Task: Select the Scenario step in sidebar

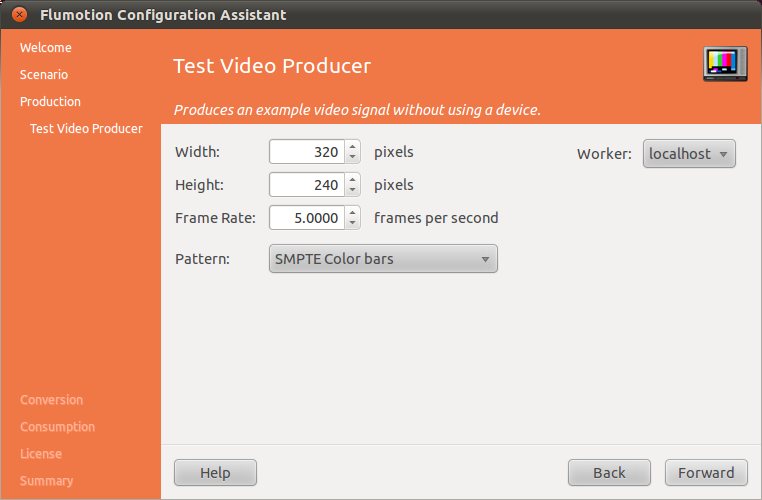Action: tap(44, 75)
